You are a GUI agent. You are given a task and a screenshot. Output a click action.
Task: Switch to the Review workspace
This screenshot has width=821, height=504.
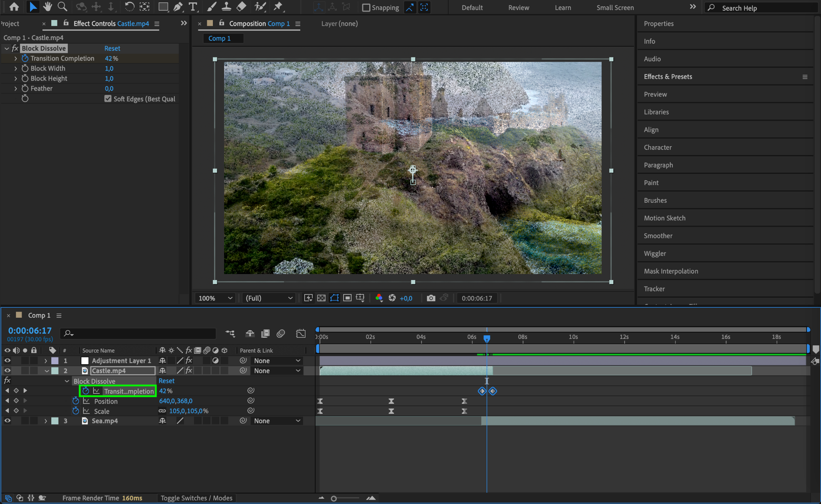(518, 8)
